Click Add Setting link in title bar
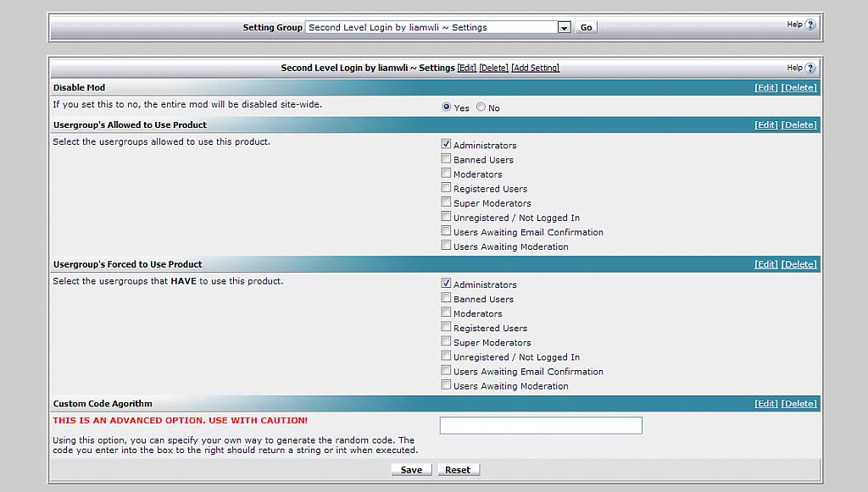 [535, 68]
